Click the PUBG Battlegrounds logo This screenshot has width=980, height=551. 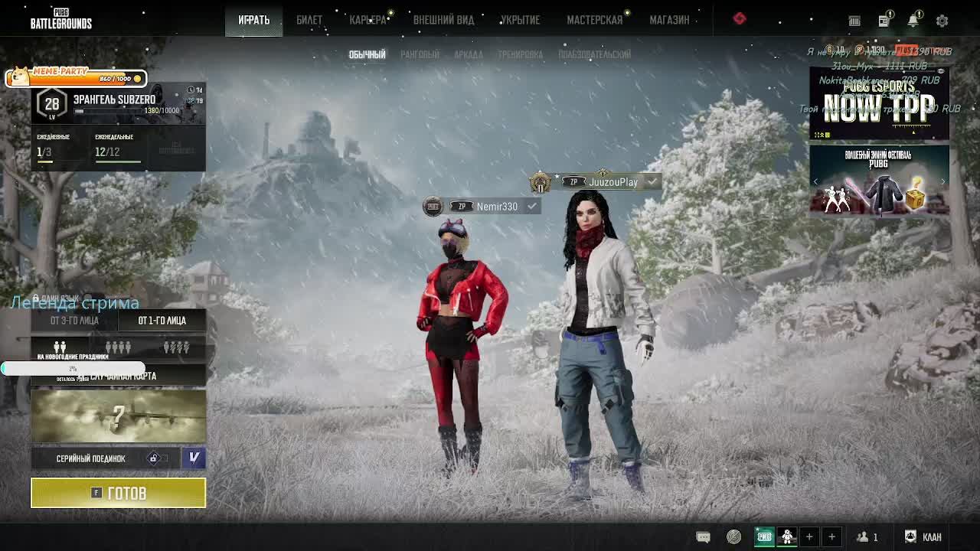pyautogui.click(x=61, y=20)
